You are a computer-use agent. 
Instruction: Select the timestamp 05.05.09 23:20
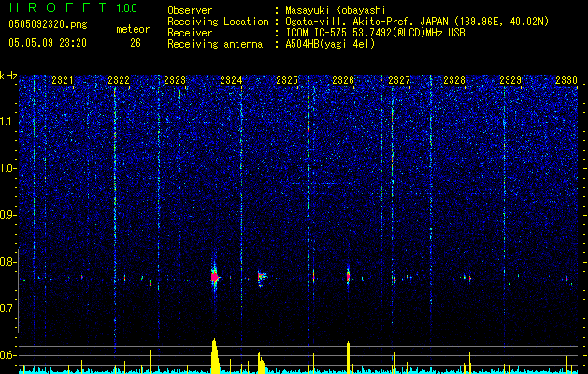[48, 43]
